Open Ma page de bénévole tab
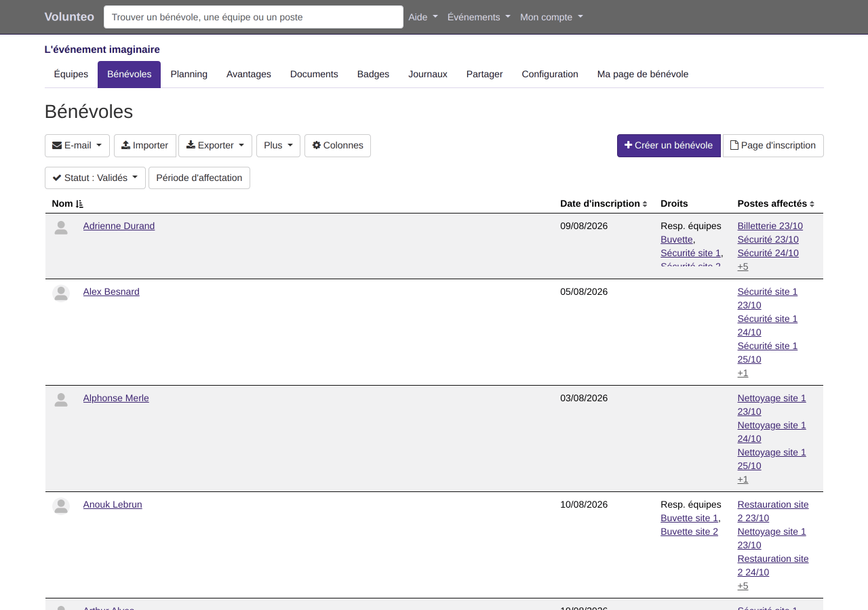 tap(643, 75)
